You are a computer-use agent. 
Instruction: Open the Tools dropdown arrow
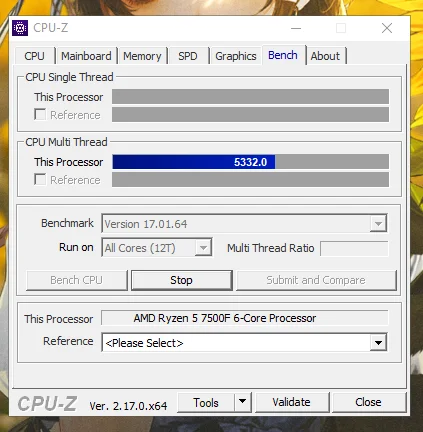243,402
